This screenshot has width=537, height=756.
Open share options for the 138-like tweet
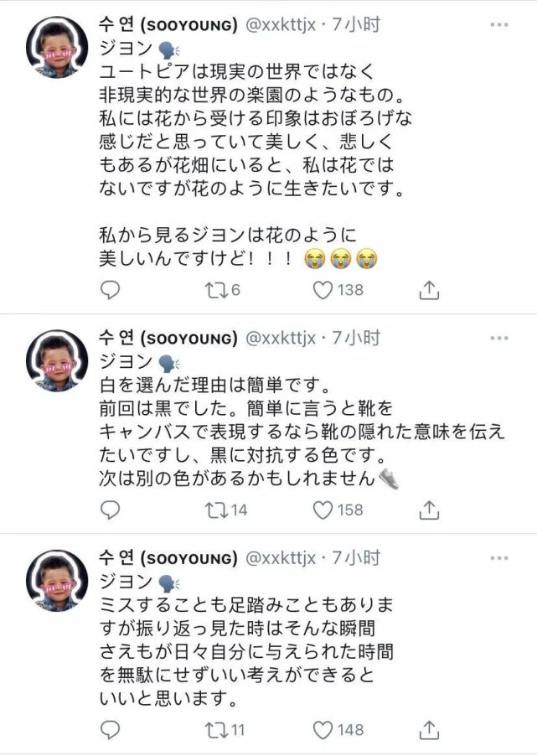(x=428, y=290)
